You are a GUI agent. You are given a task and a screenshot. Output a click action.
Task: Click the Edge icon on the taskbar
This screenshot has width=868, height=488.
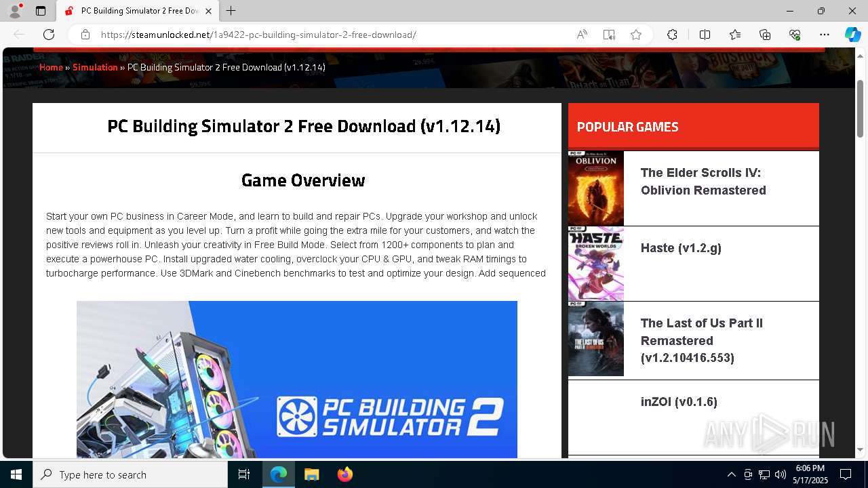pyautogui.click(x=279, y=474)
